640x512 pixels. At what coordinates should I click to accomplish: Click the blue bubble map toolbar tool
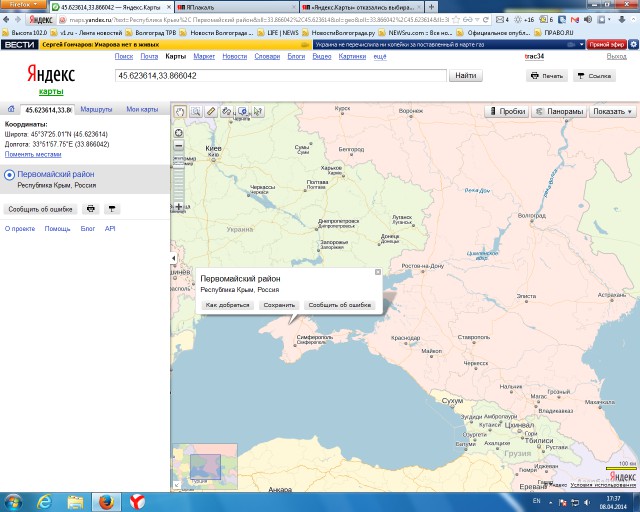pyautogui.click(x=242, y=111)
